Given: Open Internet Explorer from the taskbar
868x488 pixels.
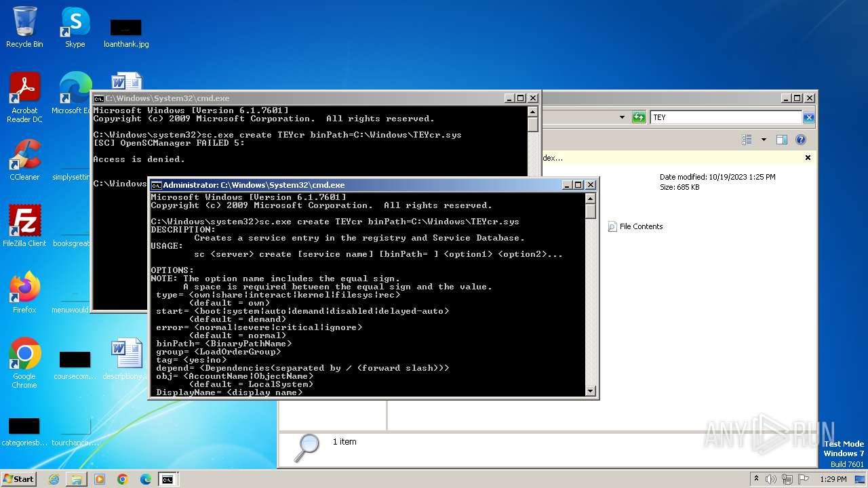Looking at the screenshot, I should pos(54,479).
